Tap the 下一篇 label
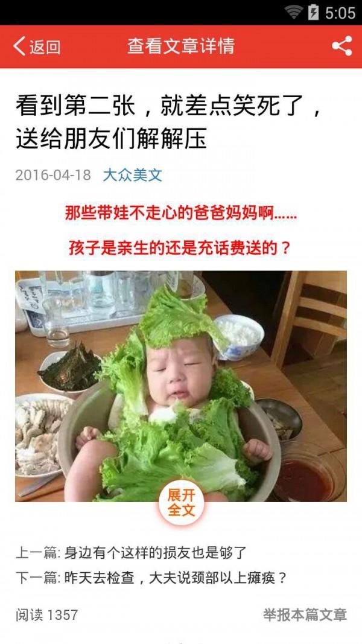362x644 pixels. pyautogui.click(x=38, y=578)
